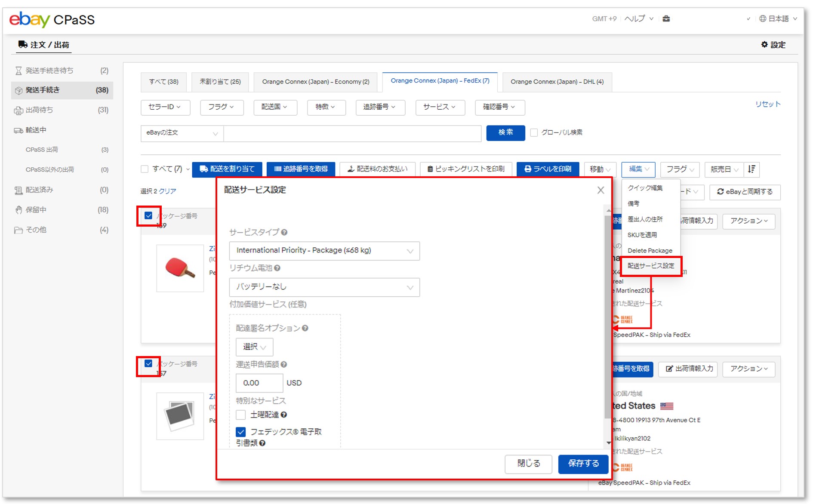This screenshot has height=504, width=813.
Task: Open the 販売日 sort dropdown
Action: tap(724, 169)
